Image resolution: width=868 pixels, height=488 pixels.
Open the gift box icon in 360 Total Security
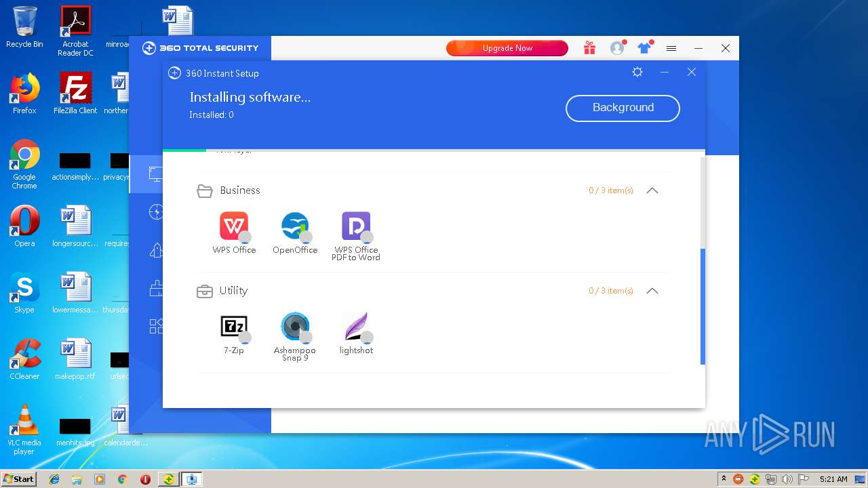click(x=589, y=48)
